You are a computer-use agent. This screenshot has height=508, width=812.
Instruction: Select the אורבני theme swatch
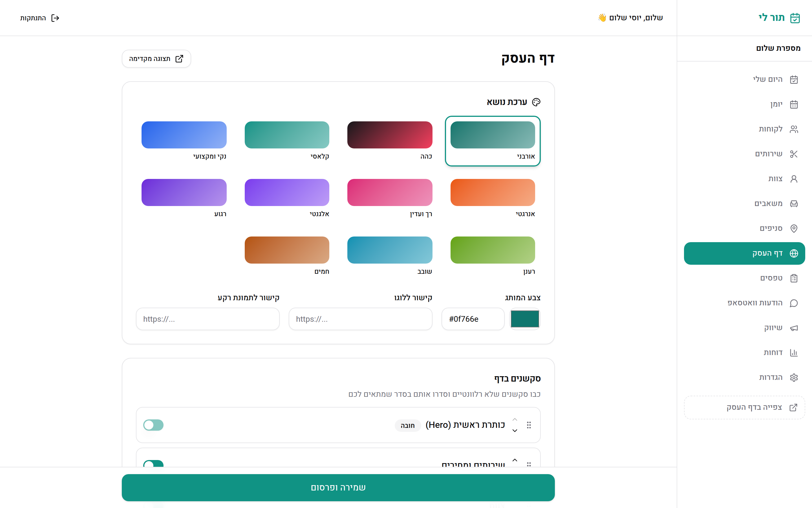click(x=493, y=141)
